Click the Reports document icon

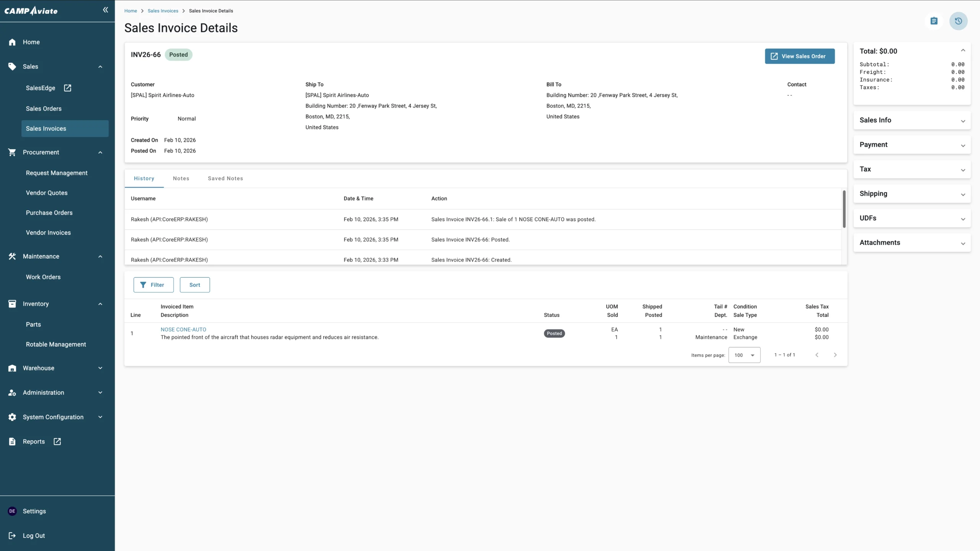(12, 442)
